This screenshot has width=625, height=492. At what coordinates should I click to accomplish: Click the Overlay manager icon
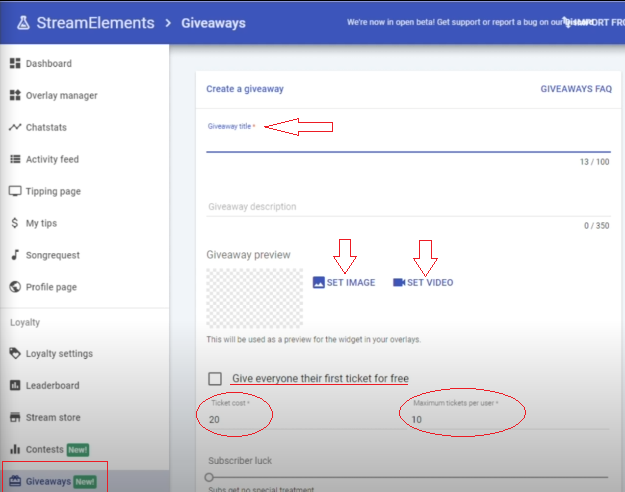[x=15, y=95]
